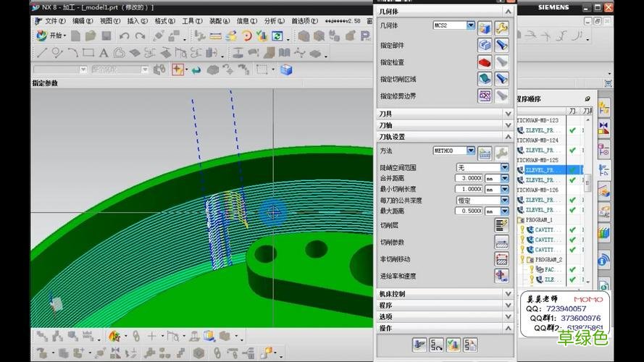The width and height of the screenshot is (644, 362).
Task: Open Cutting Parameters (切削参数) icon
Action: (501, 242)
